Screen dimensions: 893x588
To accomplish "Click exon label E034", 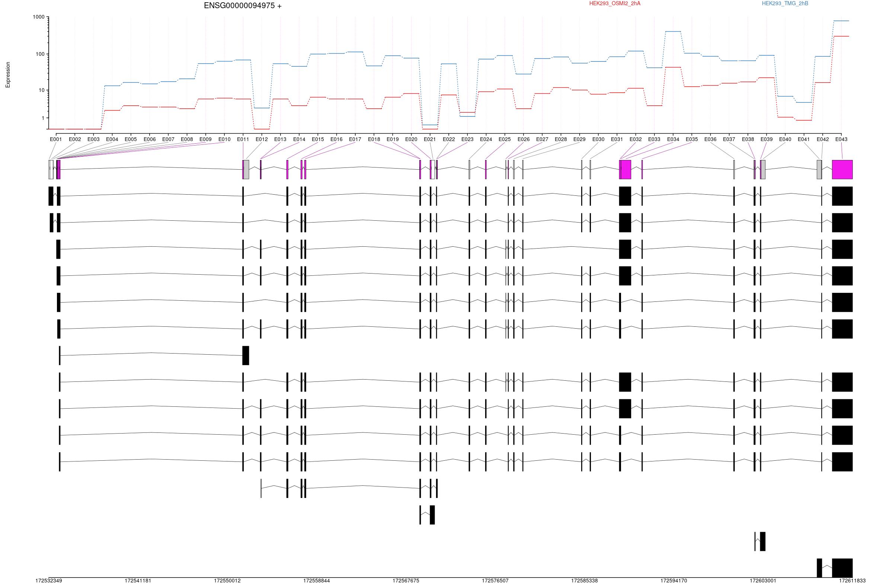I will coord(673,139).
